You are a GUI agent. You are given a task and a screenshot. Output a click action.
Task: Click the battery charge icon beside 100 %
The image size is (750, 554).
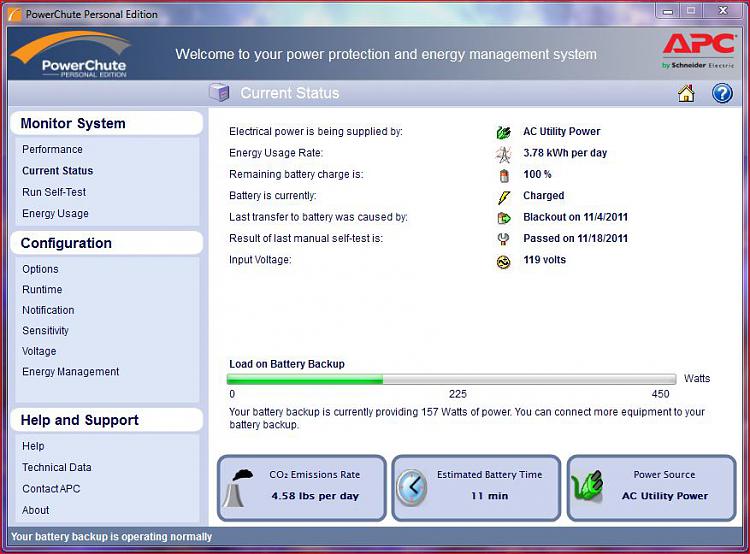click(x=504, y=176)
